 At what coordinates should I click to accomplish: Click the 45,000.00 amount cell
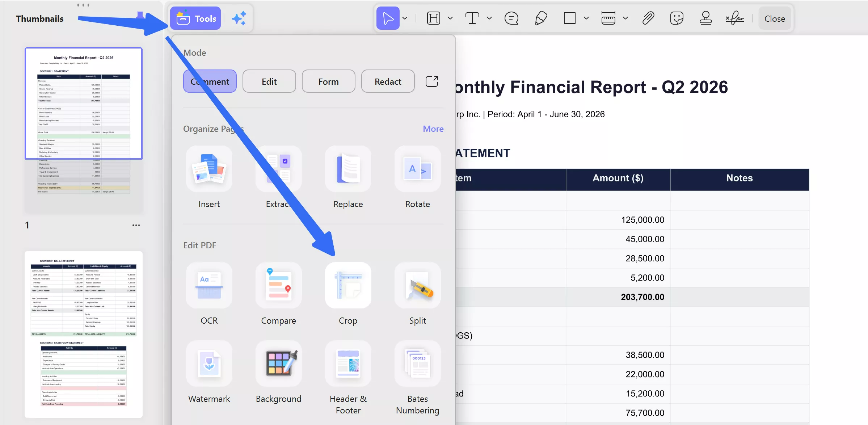pyautogui.click(x=618, y=239)
